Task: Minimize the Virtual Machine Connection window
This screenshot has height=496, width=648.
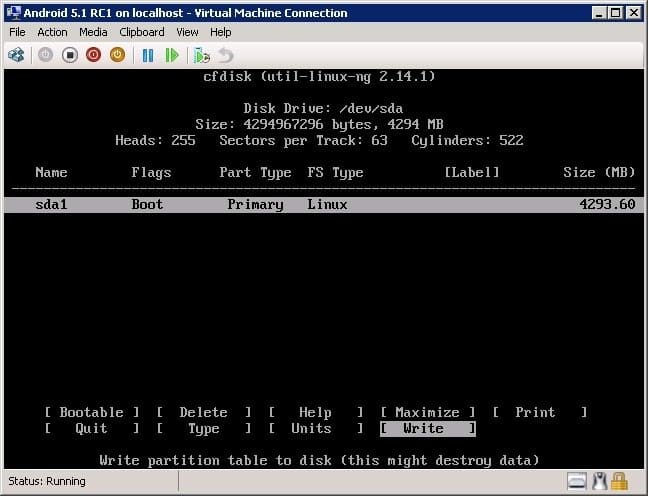Action: click(x=599, y=13)
